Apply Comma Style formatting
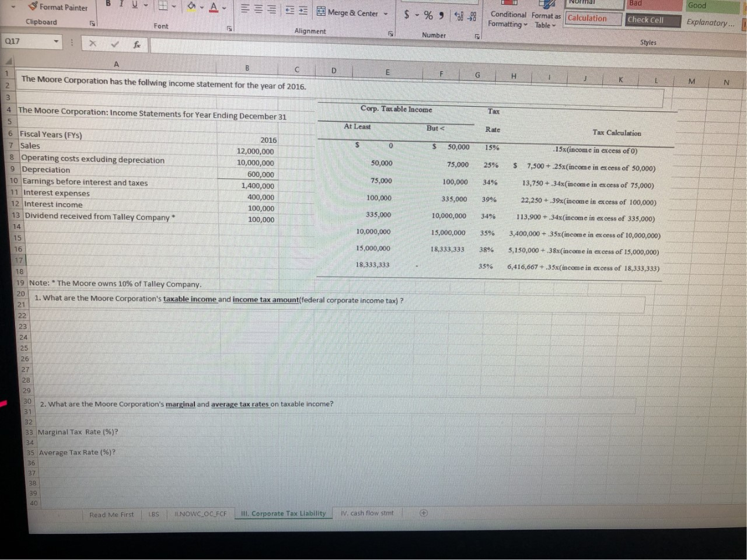Screen dimensions: 747x560 (442, 16)
